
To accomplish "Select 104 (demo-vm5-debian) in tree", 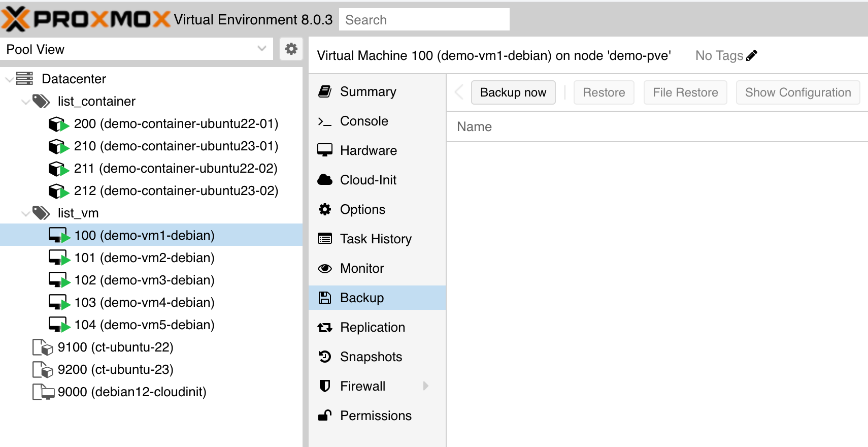I will point(151,325).
